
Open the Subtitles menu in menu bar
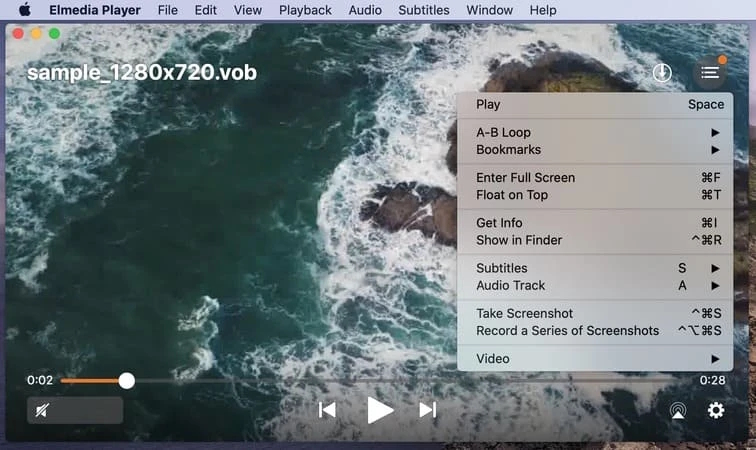[424, 10]
